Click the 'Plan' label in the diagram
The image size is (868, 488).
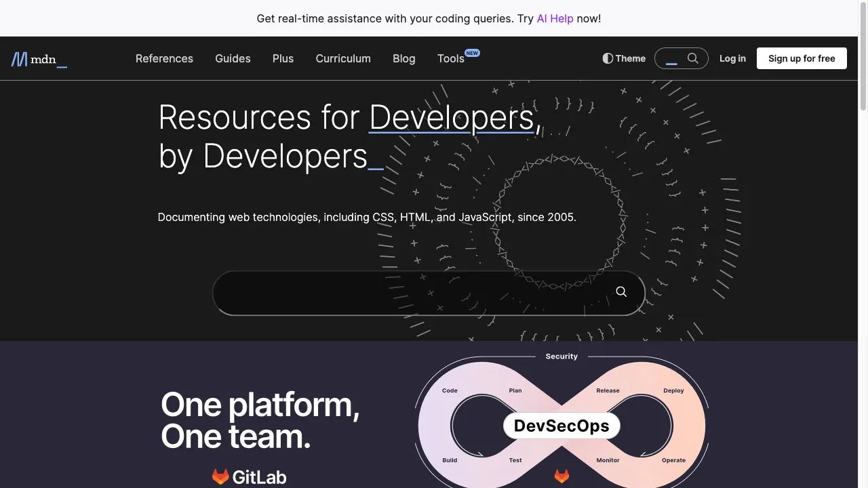pos(515,390)
